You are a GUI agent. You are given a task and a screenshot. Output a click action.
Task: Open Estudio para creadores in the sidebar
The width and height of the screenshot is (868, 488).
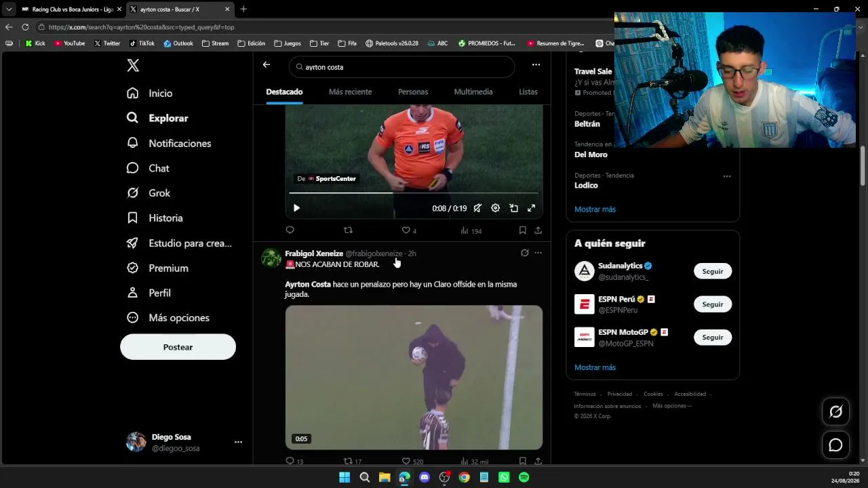pyautogui.click(x=180, y=243)
